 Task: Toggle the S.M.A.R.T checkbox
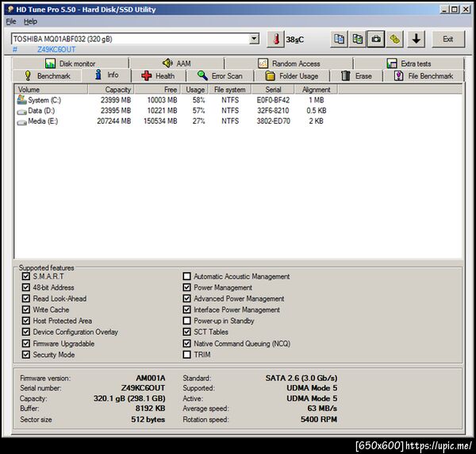(x=26, y=276)
